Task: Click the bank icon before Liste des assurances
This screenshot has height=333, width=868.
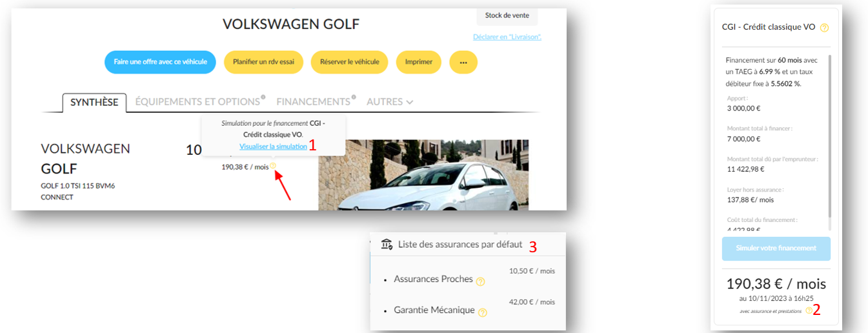Action: pyautogui.click(x=387, y=244)
